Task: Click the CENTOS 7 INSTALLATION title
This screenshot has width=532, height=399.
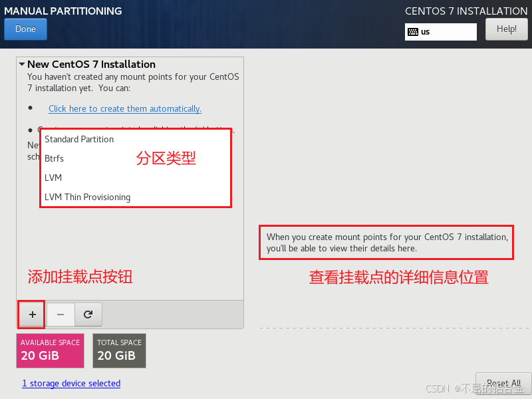Action: (466, 11)
